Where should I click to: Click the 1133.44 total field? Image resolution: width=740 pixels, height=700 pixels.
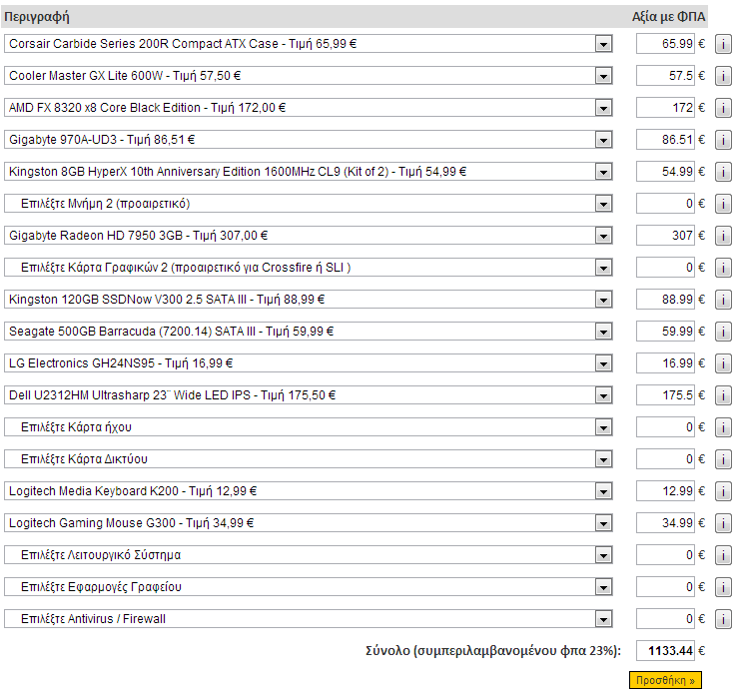pyautogui.click(x=665, y=651)
